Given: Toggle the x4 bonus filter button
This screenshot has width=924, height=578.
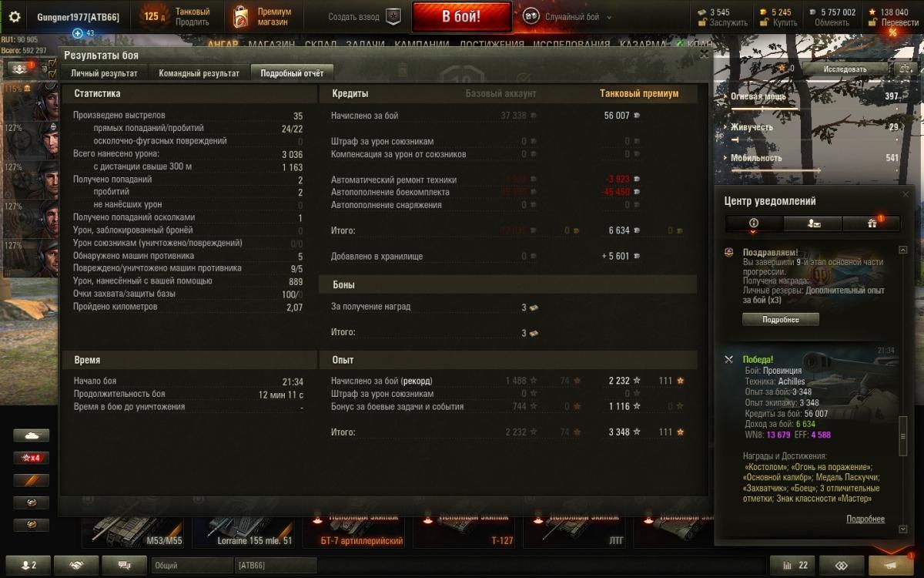Looking at the screenshot, I should (x=32, y=458).
